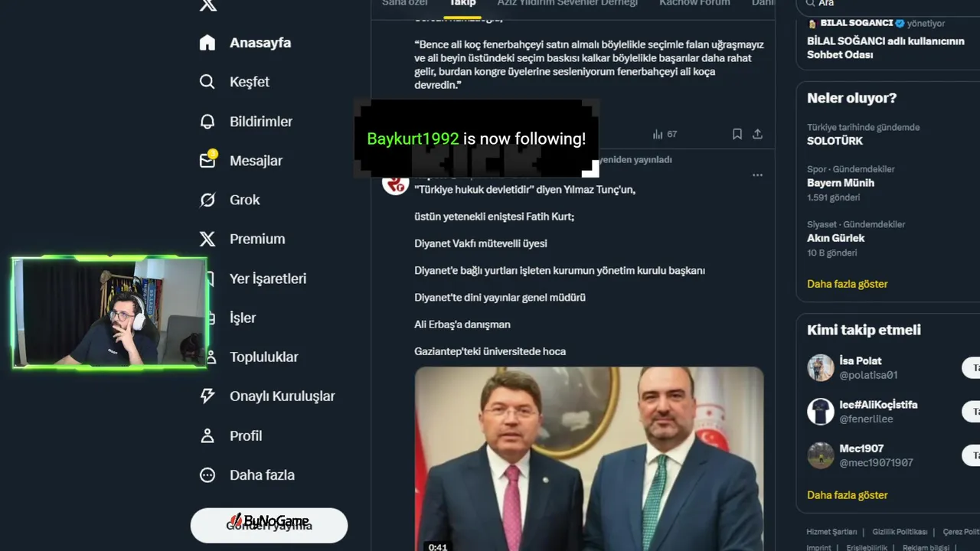Screen dimensions: 980x551
Task: Switch to Takip tab
Action: tap(462, 4)
